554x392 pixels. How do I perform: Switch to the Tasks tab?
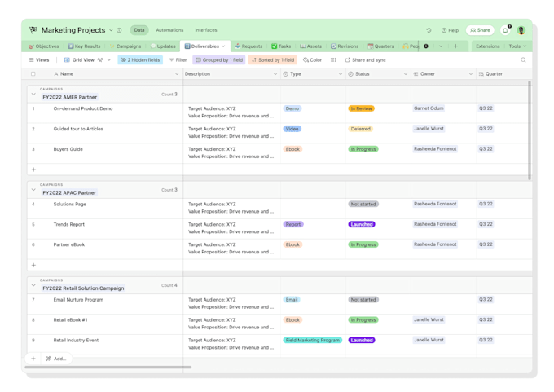(281, 46)
